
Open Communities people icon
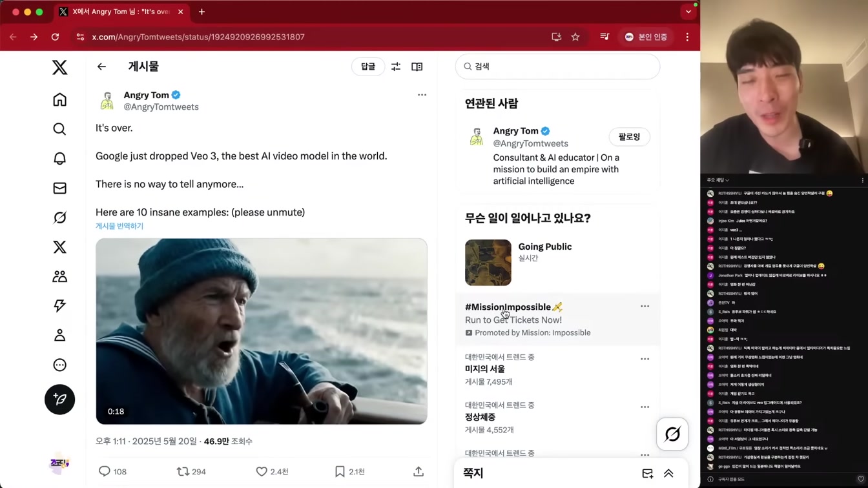point(59,276)
